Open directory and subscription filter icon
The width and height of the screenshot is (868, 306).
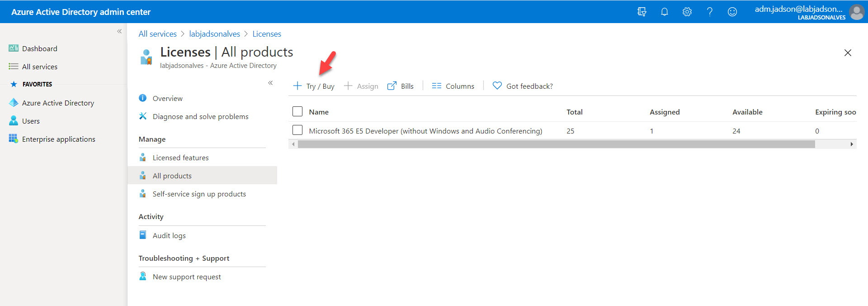642,12
